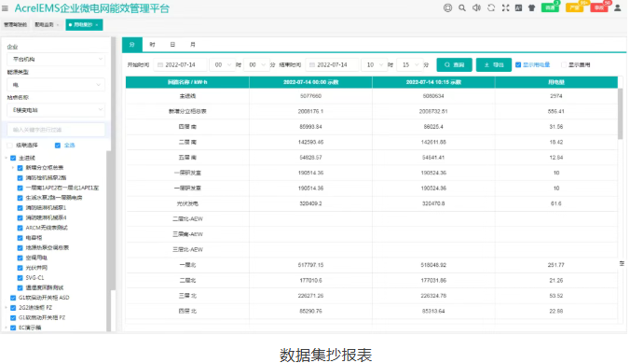
Task: Uncheck the root tree node checkbox
Action: coord(13,158)
